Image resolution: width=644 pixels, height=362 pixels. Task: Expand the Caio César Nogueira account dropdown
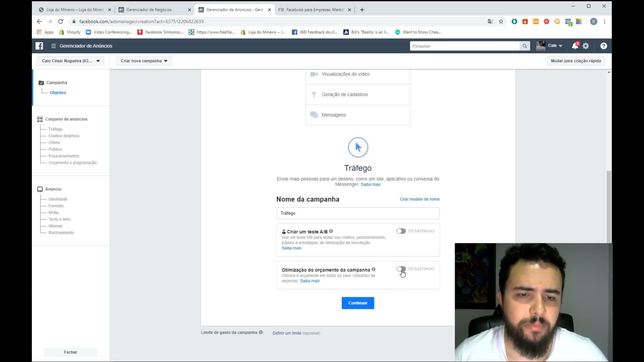click(x=71, y=61)
